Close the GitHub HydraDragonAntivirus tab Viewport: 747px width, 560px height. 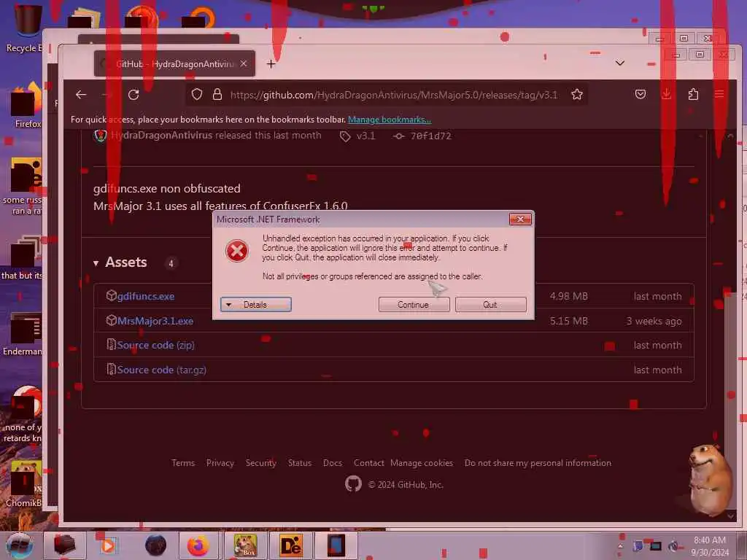point(244,63)
